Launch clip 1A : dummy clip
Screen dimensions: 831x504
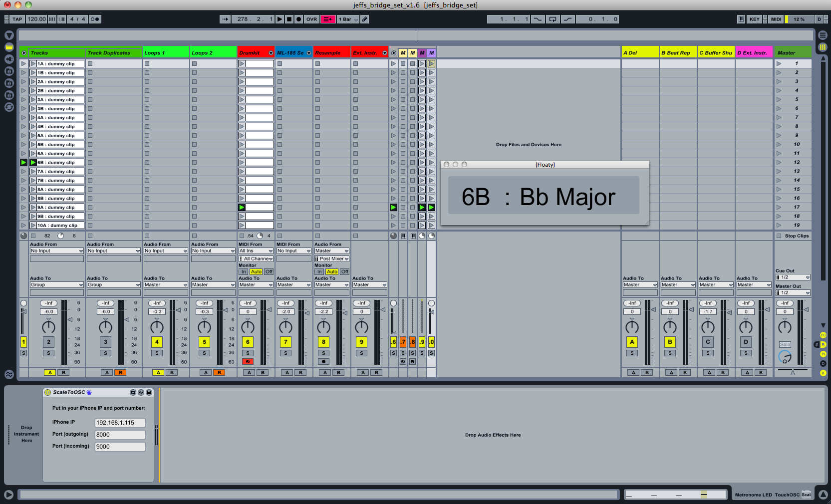33,64
